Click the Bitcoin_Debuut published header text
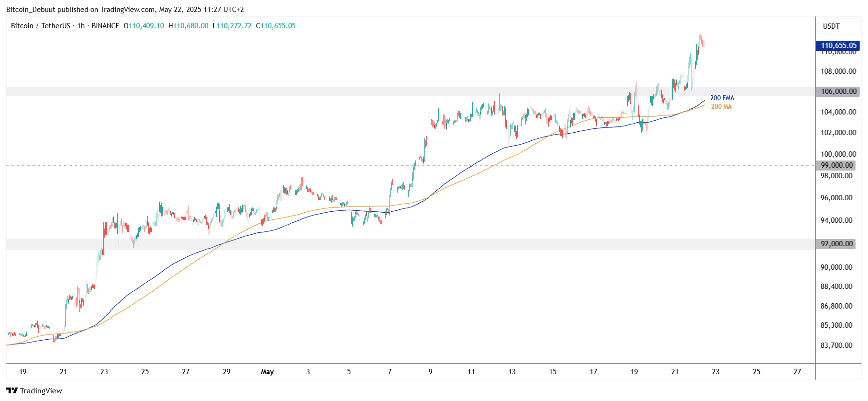Screen dimensions: 868x401 124,10
